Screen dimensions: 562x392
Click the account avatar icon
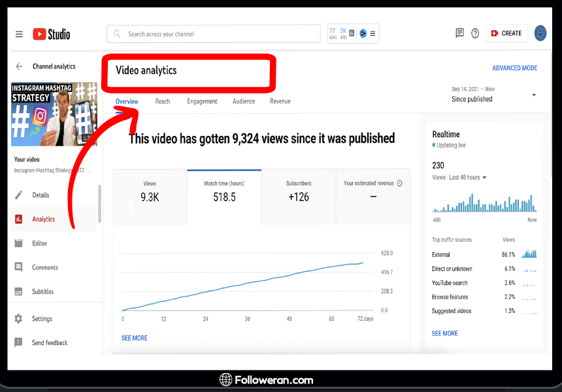pyautogui.click(x=540, y=33)
